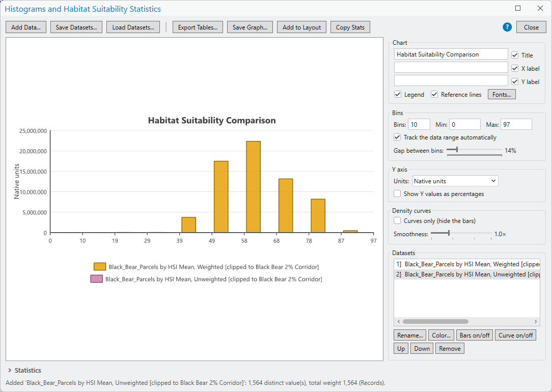
Task: Click Save Graph button
Action: (x=250, y=27)
